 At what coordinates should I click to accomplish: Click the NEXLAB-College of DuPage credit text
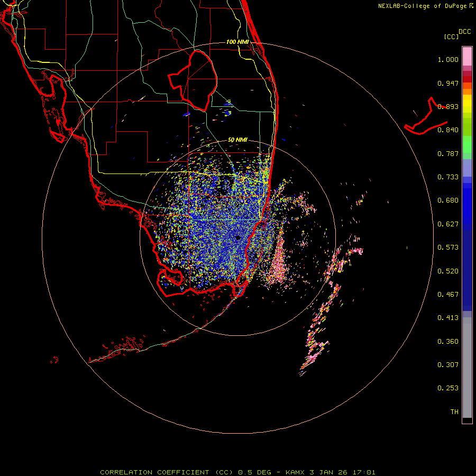coord(422,6)
